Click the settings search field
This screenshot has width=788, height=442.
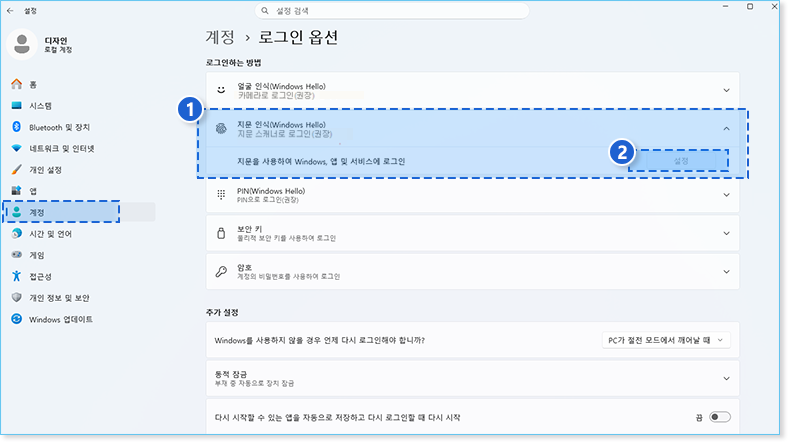click(392, 11)
